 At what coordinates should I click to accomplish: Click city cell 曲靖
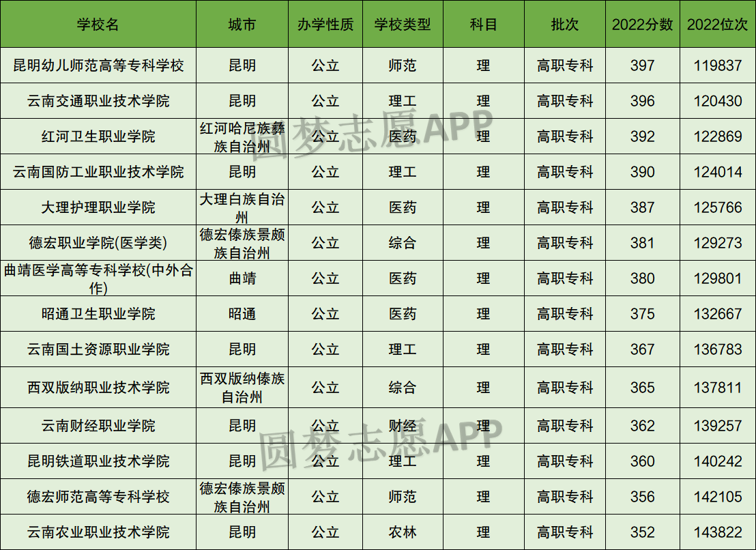click(x=242, y=278)
